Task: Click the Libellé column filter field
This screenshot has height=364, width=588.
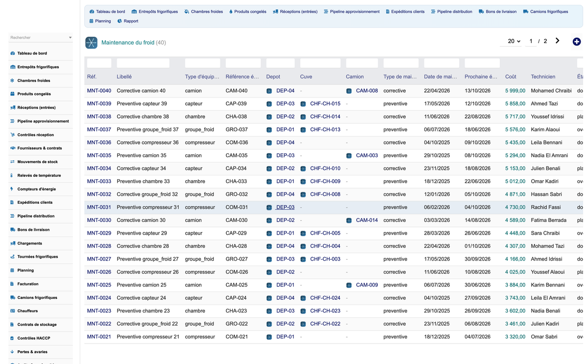Action: point(143,63)
